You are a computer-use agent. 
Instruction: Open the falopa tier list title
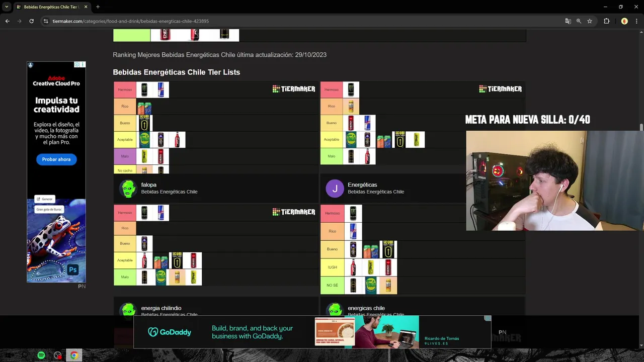coord(149,185)
